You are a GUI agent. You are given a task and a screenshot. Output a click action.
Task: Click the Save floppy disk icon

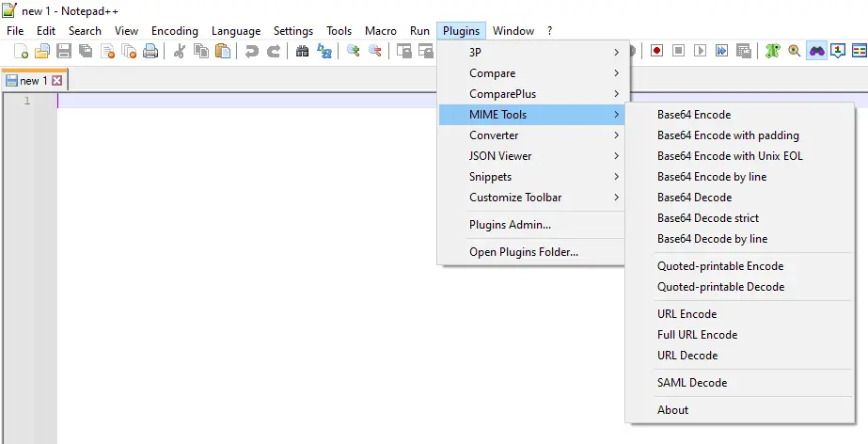point(64,52)
